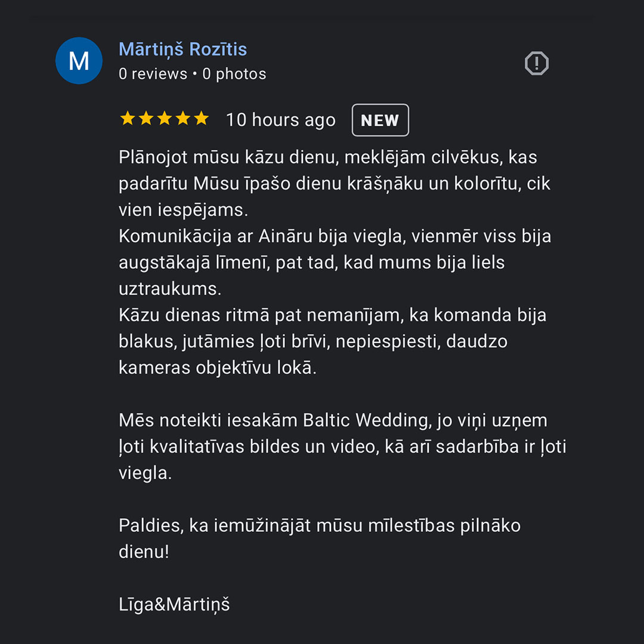Image resolution: width=644 pixels, height=644 pixels.
Task: Click the line starting 'ļoti kvalitatīvas bildes'
Action: pyautogui.click(x=342, y=447)
